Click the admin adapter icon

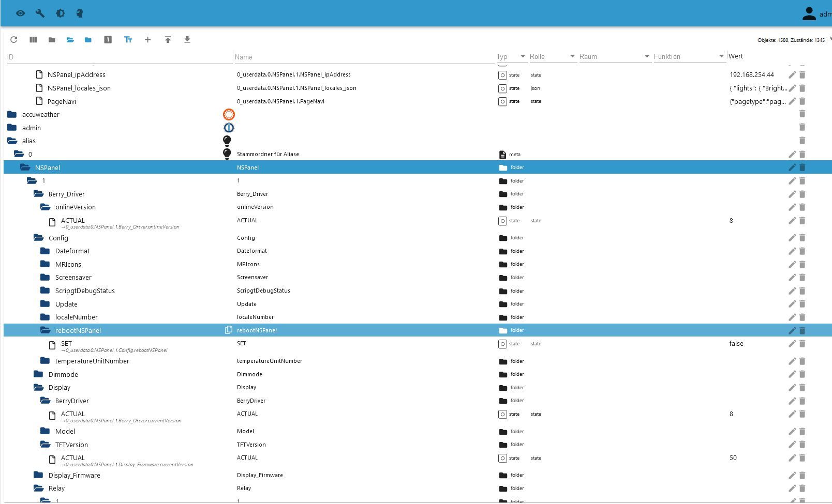point(229,127)
